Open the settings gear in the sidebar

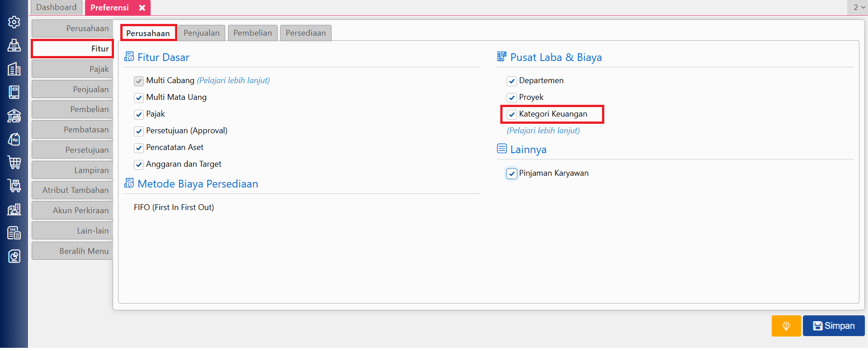tap(14, 22)
